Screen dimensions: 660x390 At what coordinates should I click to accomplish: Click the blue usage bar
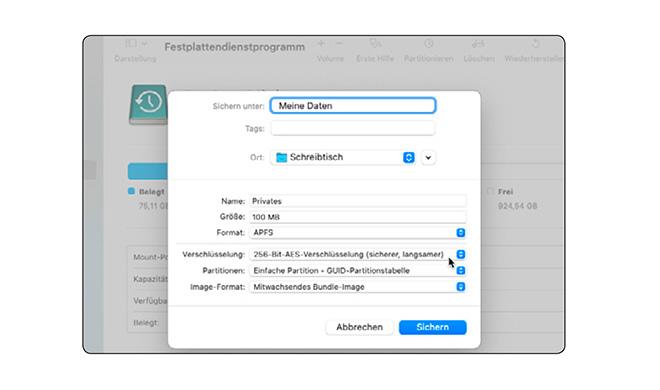(148, 171)
